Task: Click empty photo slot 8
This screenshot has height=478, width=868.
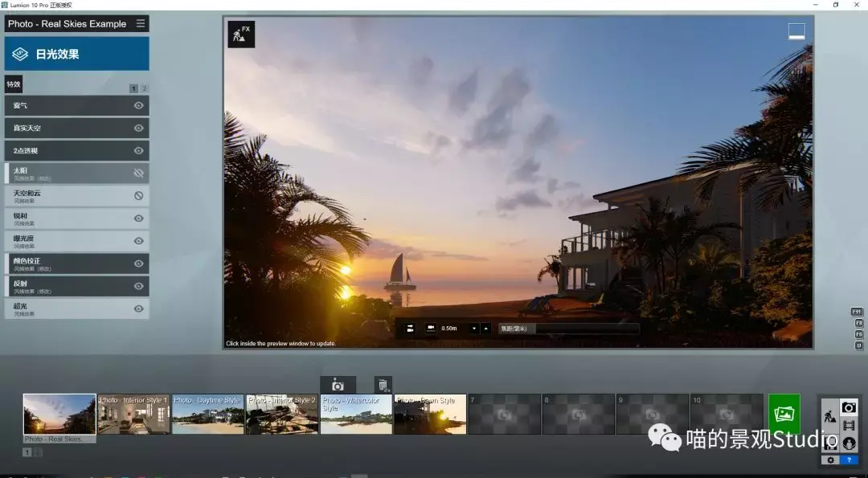Action: tap(579, 414)
